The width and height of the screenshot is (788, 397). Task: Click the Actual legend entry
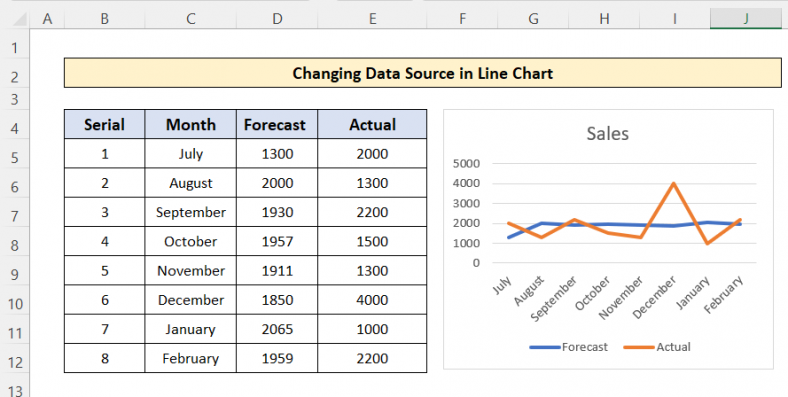click(657, 347)
